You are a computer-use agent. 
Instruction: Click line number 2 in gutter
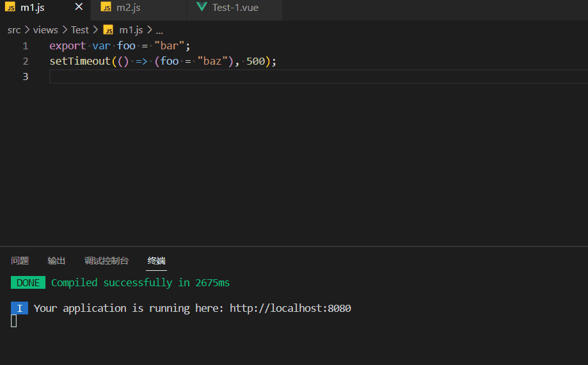coord(26,61)
